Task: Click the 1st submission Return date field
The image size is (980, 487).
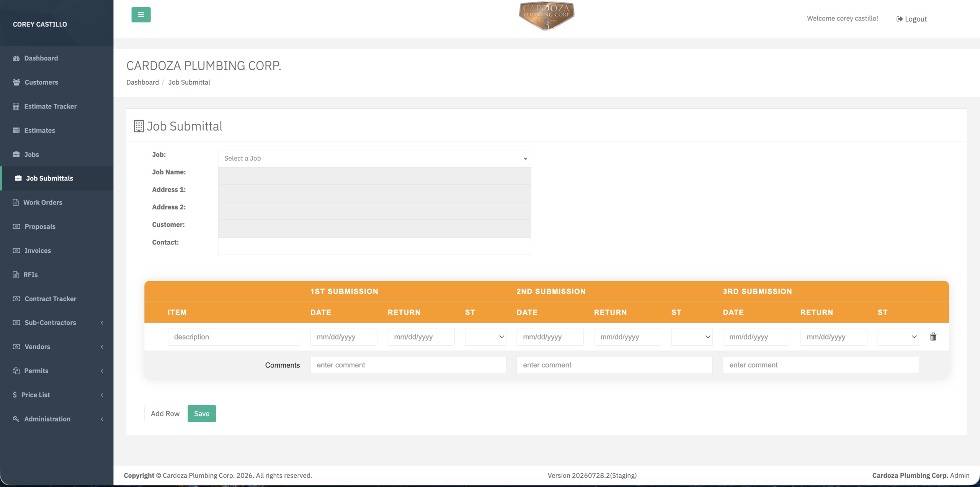Action: pos(421,337)
